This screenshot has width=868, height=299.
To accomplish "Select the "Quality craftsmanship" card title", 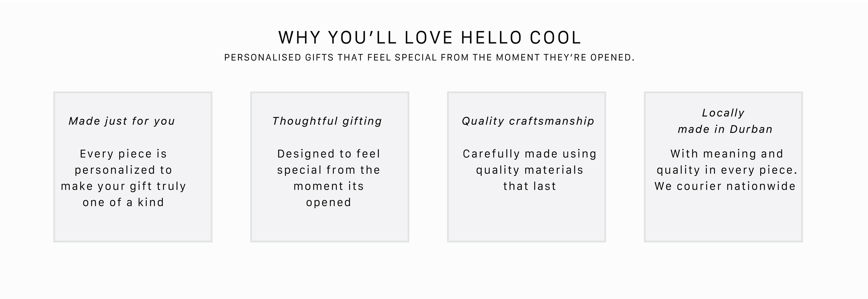I will 528,121.
